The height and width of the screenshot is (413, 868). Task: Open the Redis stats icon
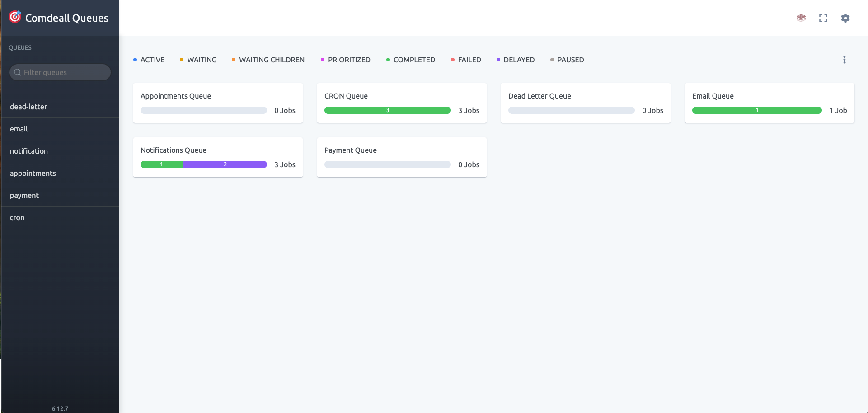[801, 18]
